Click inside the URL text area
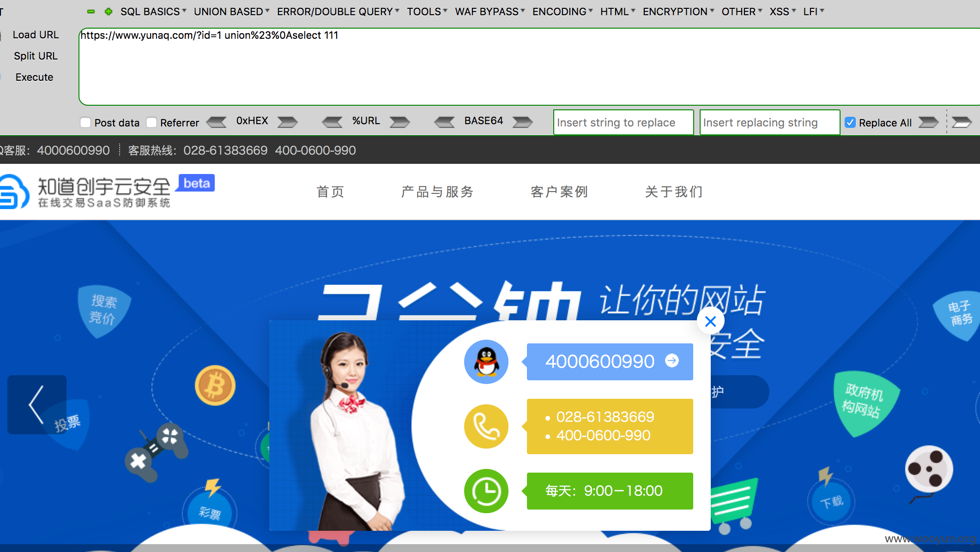Viewport: 980px width, 552px height. coord(529,67)
